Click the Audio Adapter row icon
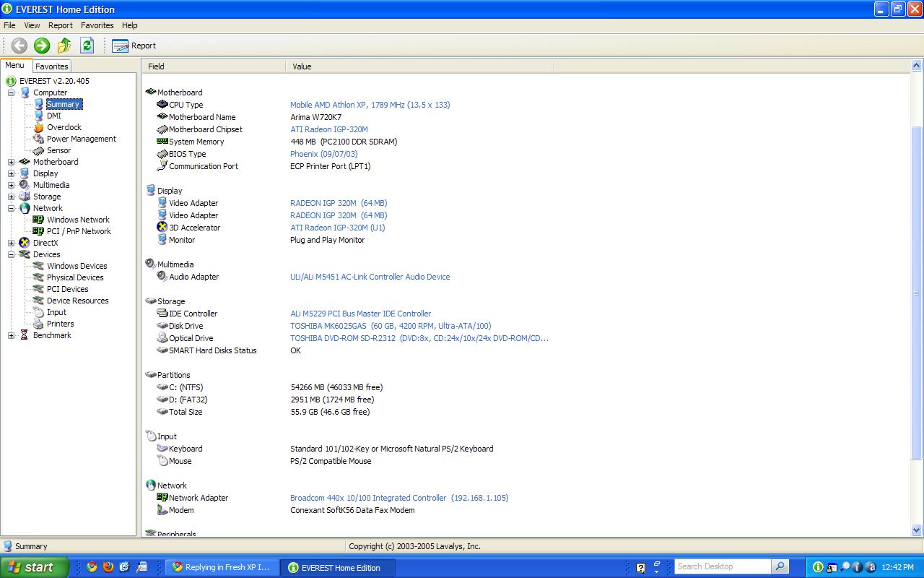 (162, 277)
